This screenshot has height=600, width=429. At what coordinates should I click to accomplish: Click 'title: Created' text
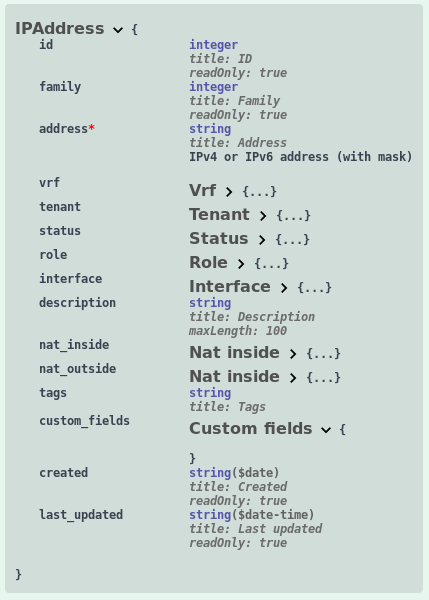tap(238, 487)
